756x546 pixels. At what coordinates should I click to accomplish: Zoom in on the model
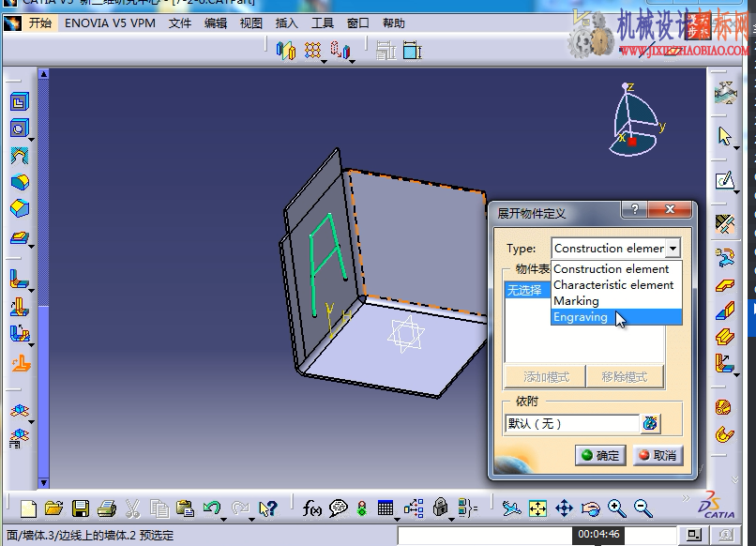616,508
